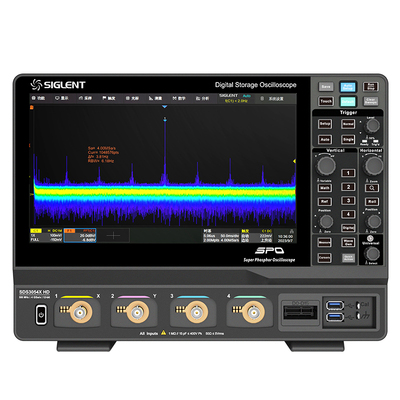Click the Universal select knob

click(372, 254)
